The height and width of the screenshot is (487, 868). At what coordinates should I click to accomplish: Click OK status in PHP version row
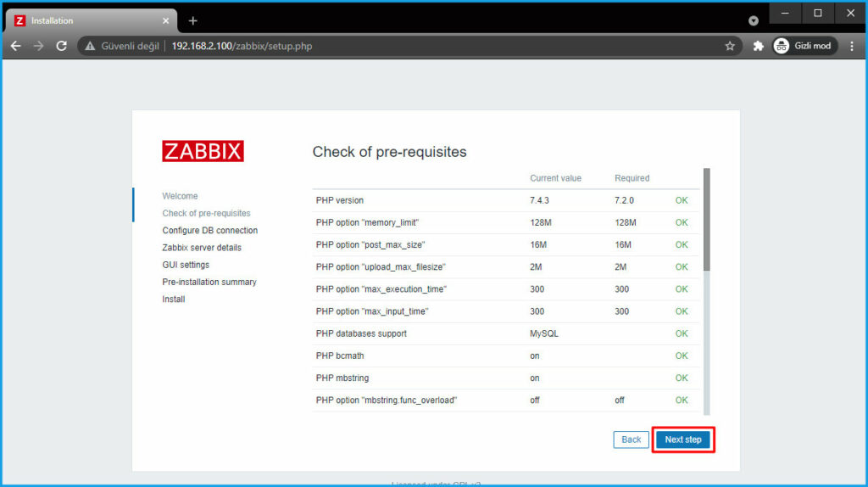click(x=682, y=200)
